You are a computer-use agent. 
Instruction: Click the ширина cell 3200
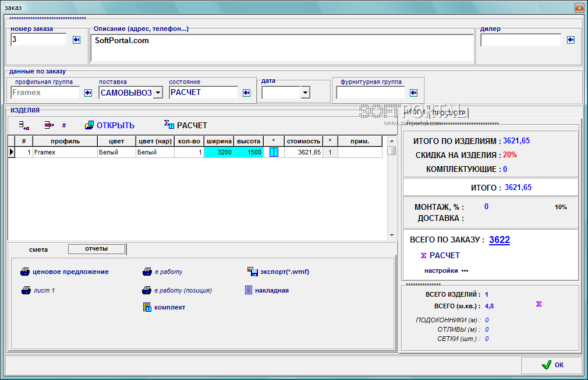coord(219,152)
